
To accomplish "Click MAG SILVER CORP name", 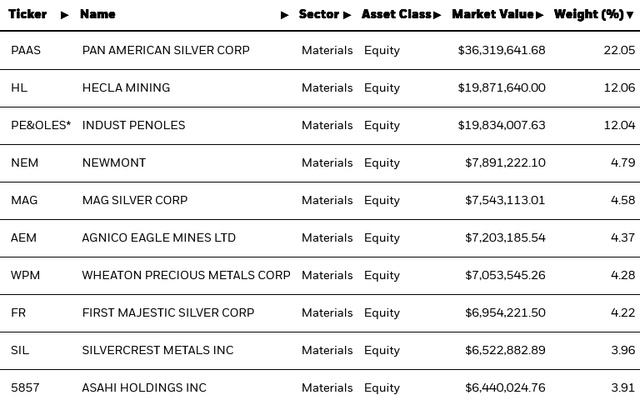I will click(135, 200).
